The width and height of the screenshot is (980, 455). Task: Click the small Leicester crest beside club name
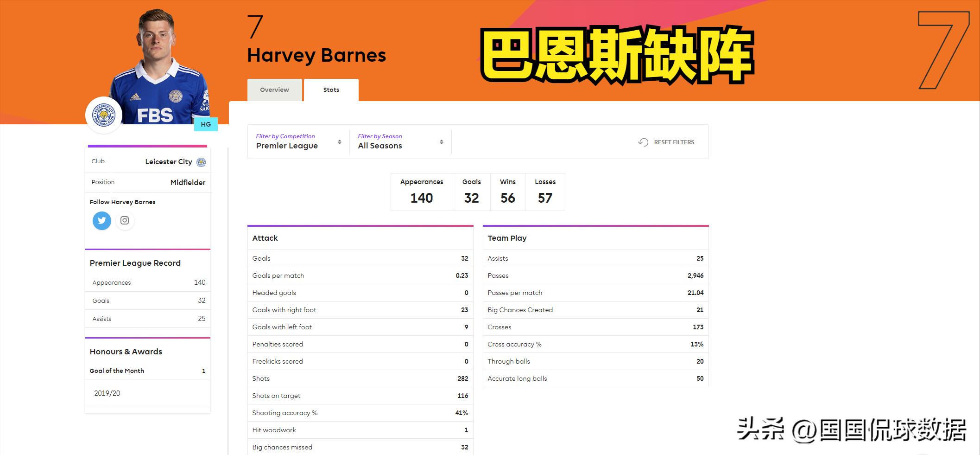pyautogui.click(x=201, y=162)
